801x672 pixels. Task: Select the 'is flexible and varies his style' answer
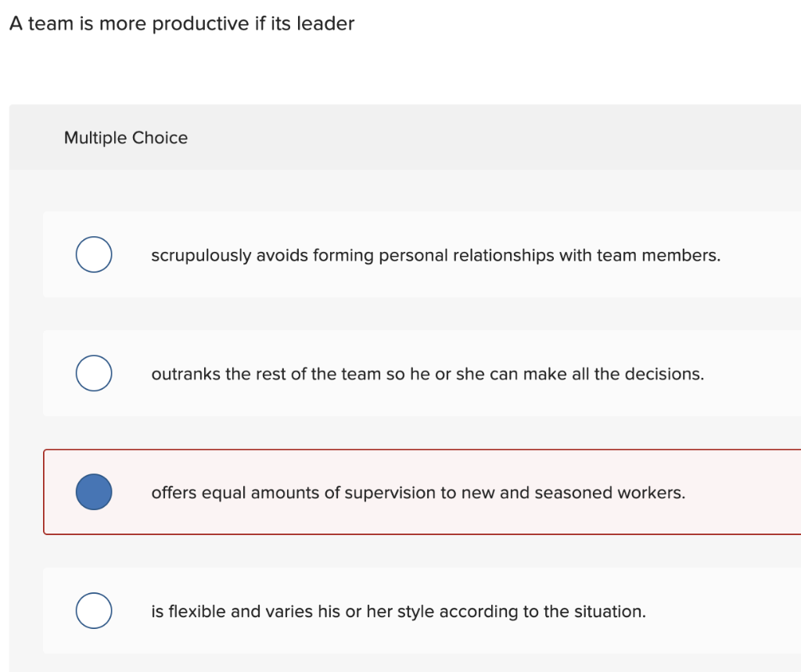coord(397,611)
